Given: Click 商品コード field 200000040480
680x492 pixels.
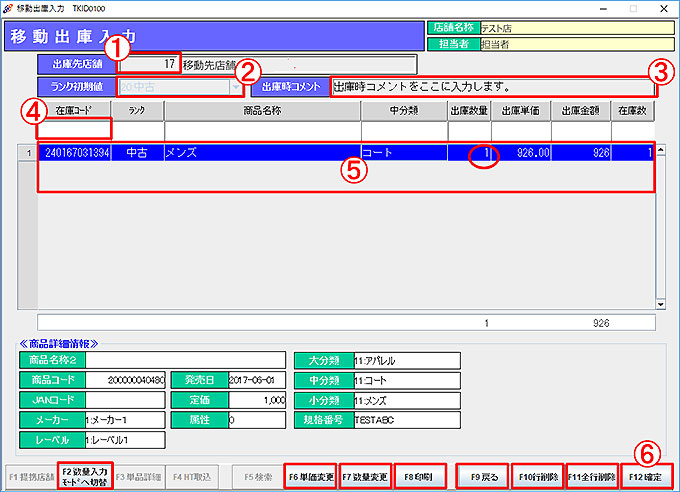Looking at the screenshot, I should [x=125, y=380].
